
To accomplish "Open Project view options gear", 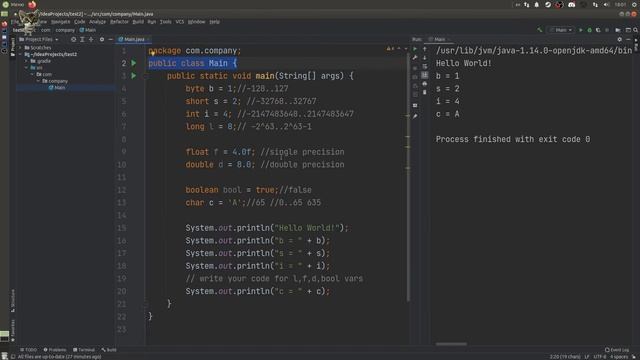I will tap(102, 40).
